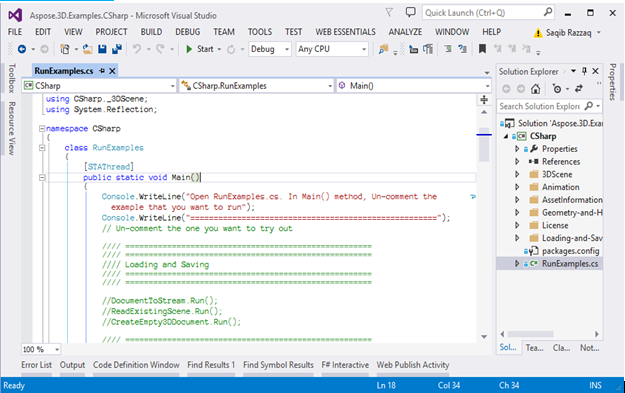Image resolution: width=625 pixels, height=393 pixels.
Task: Click the editor vertical scrollbar thumb
Action: coord(484,145)
